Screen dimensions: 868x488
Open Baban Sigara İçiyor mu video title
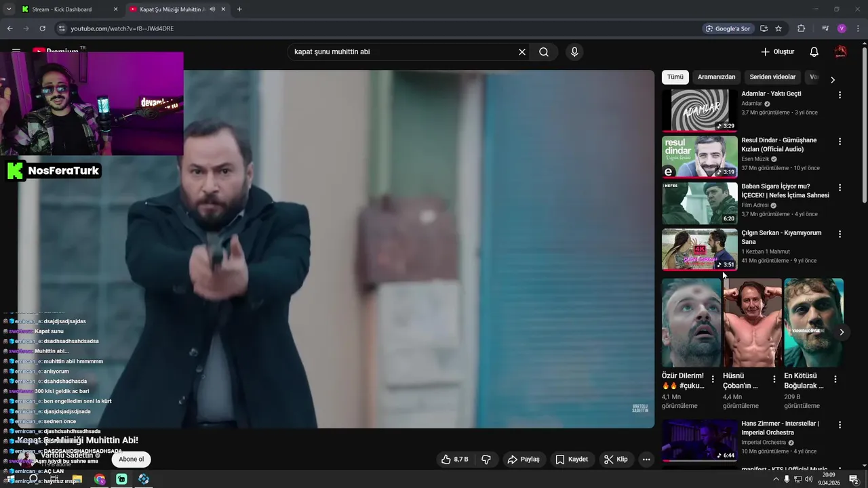click(785, 191)
